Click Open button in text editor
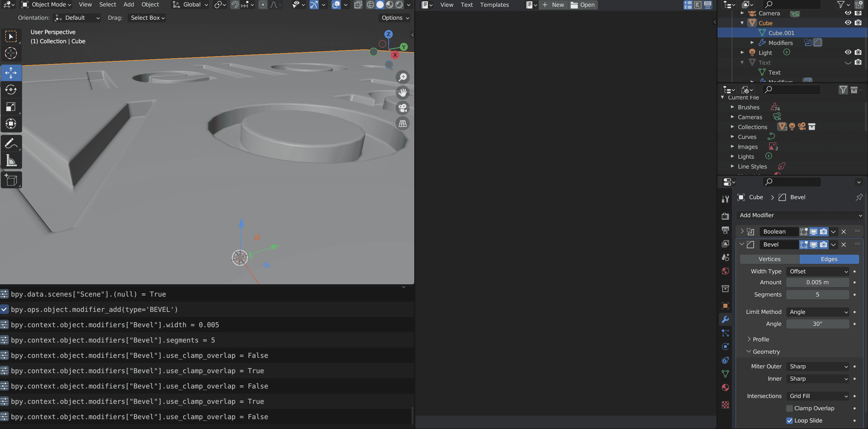Screen dimensions: 868x429 583,5
